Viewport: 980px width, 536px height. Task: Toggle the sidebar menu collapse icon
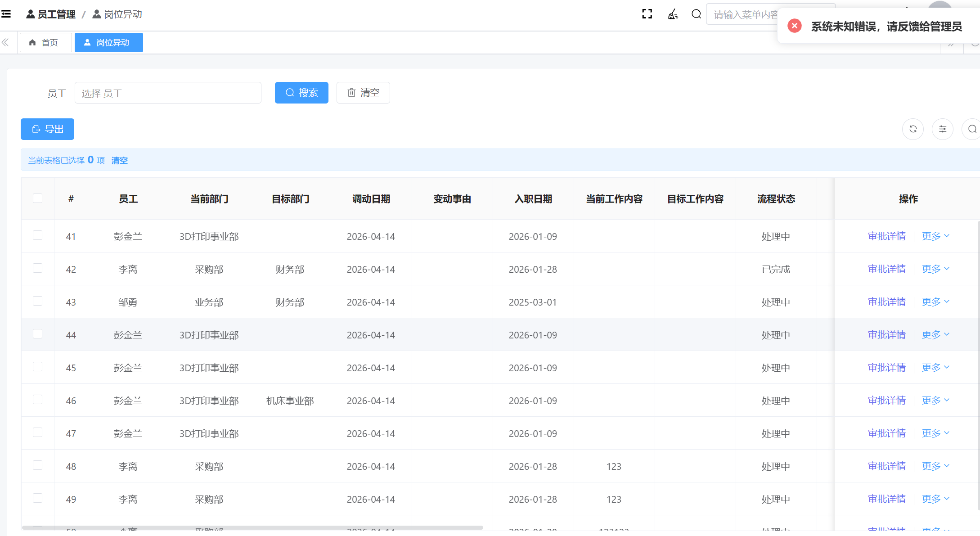[x=6, y=14]
